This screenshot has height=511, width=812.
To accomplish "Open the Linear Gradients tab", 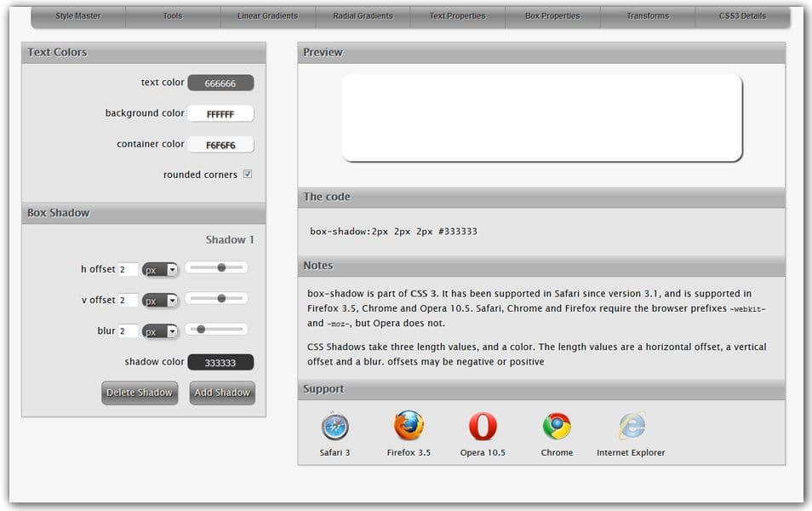I will (267, 16).
